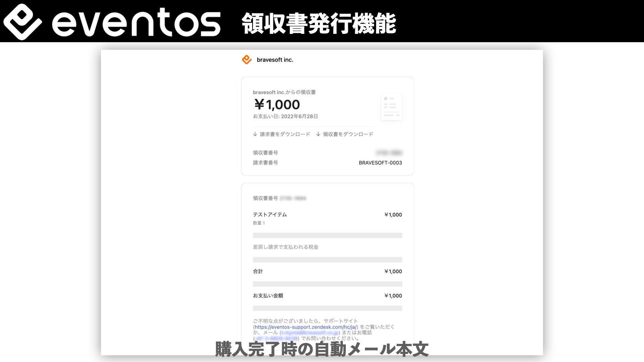Open the eventos-support.zendesk.com help link
Screen dimensions: 644x362
point(306,327)
